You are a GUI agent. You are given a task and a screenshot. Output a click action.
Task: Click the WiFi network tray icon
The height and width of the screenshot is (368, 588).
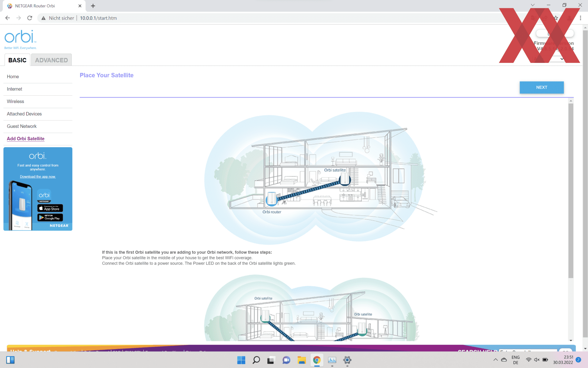pos(529,360)
